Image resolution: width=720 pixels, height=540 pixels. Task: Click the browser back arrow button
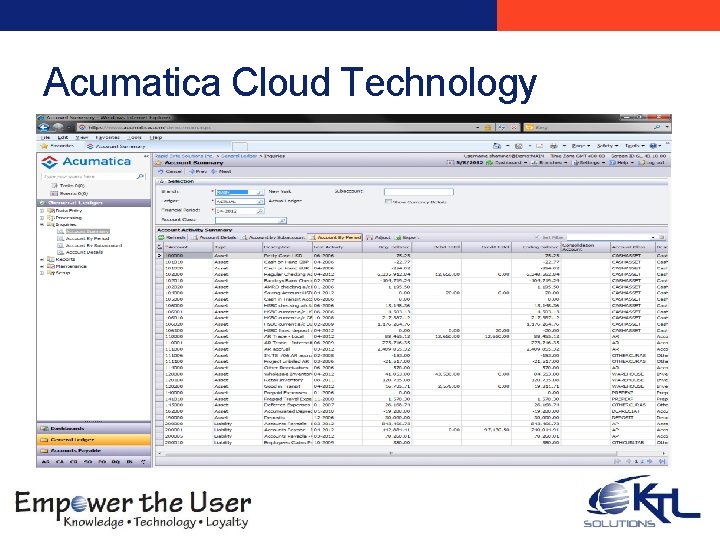click(44, 127)
